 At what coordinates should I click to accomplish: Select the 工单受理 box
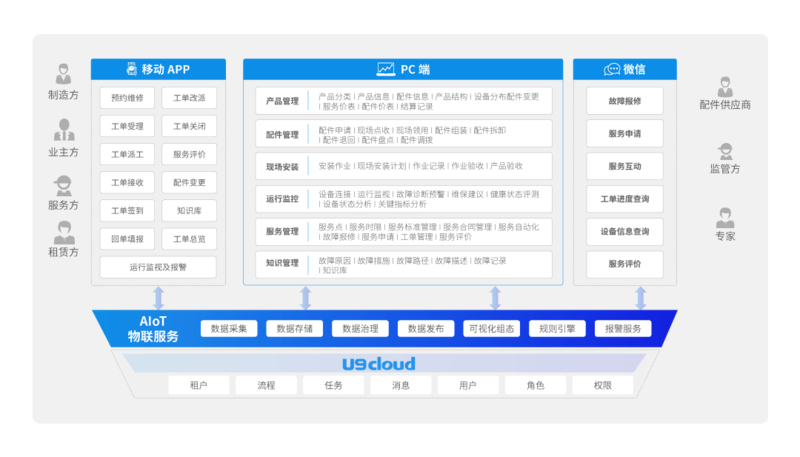point(127,126)
